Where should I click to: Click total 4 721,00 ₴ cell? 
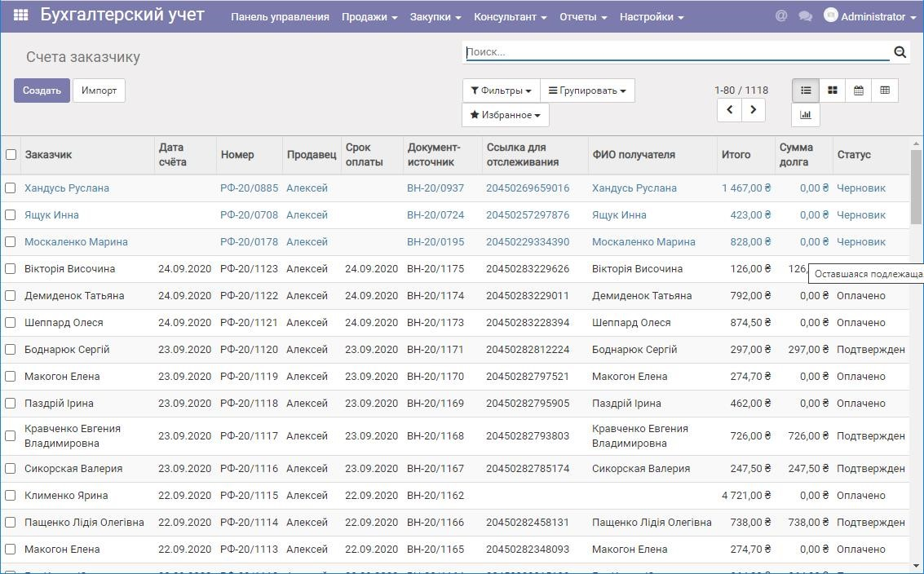tap(746, 496)
